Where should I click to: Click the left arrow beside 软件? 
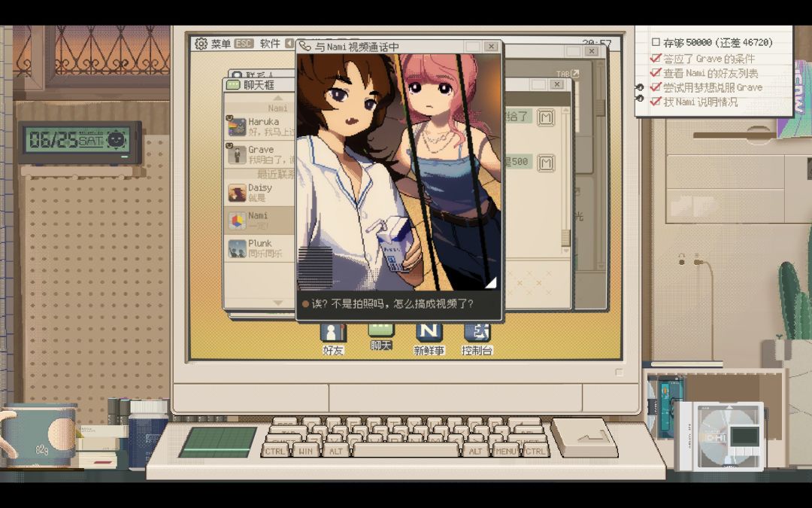289,44
